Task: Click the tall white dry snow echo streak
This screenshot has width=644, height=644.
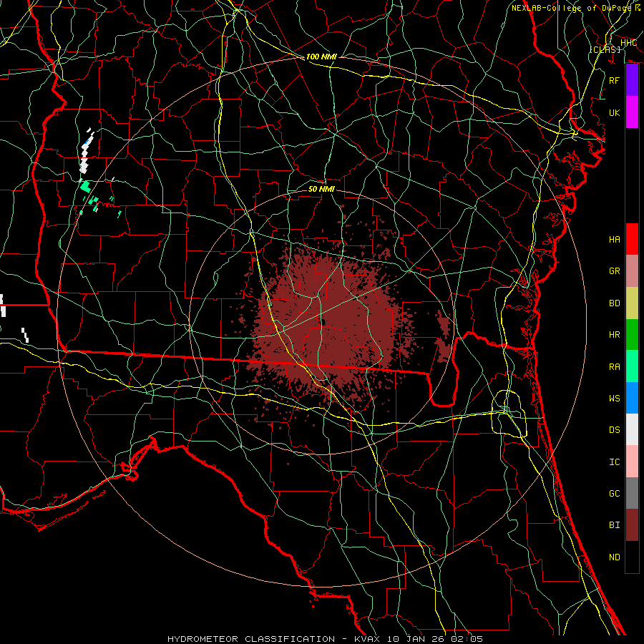Action: pyautogui.click(x=85, y=151)
